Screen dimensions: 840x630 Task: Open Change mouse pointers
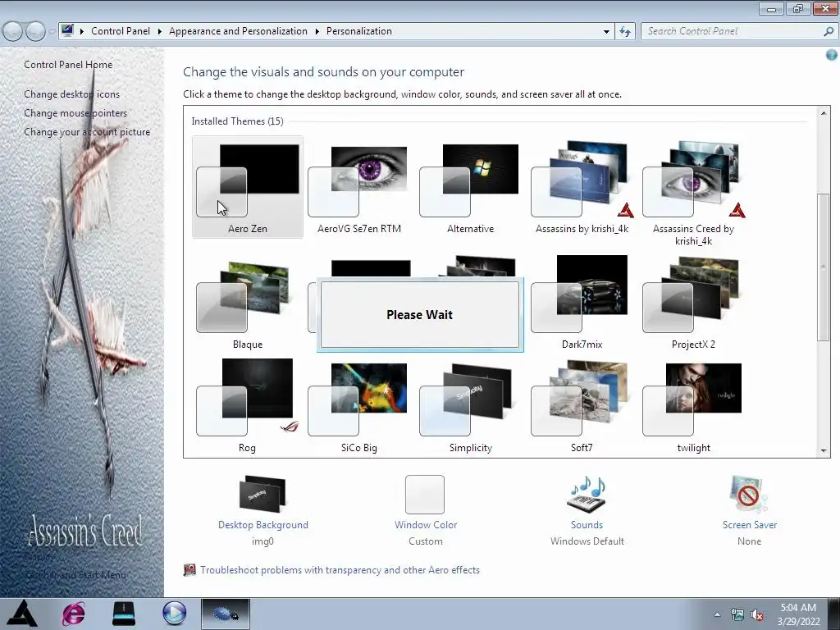point(75,113)
